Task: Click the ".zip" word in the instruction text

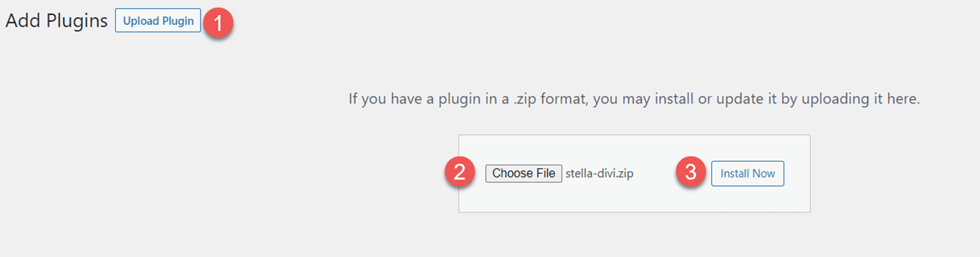Action: pyautogui.click(x=525, y=99)
